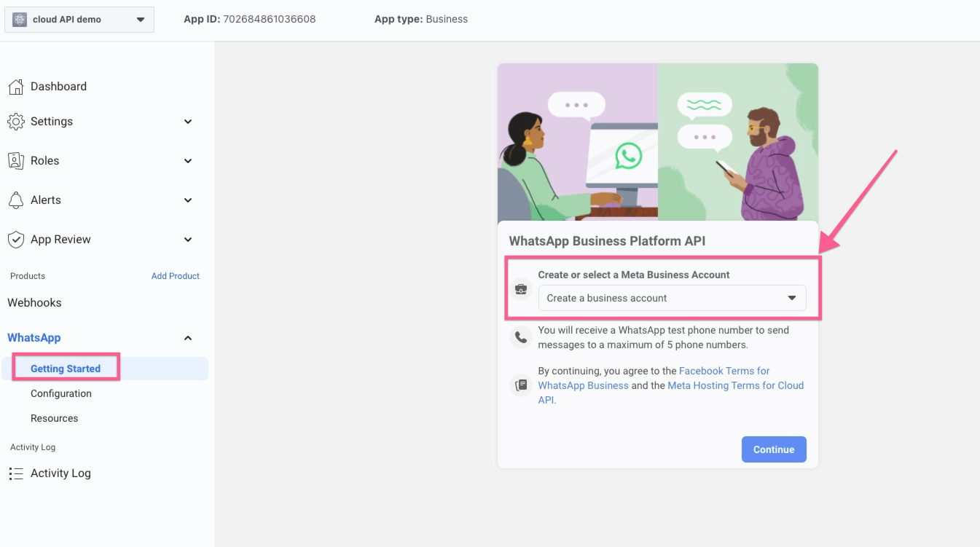Screen dimensions: 980x547
Task: Expand the Alerts chevron
Action: pos(188,200)
